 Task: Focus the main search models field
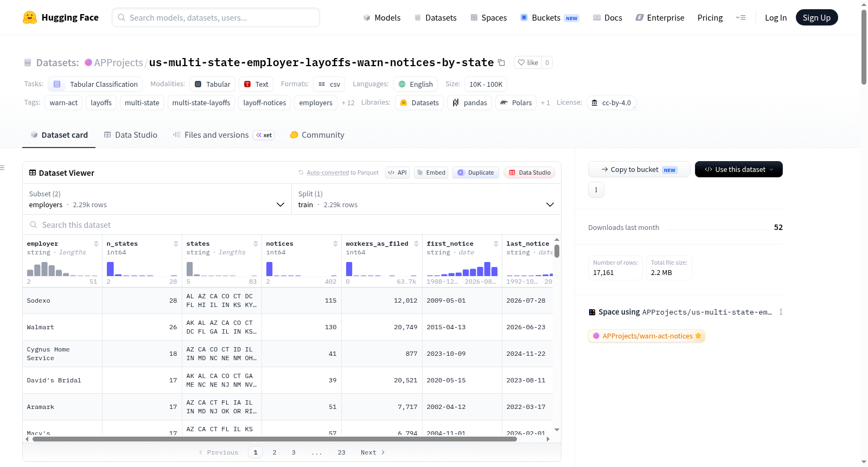[x=216, y=17]
